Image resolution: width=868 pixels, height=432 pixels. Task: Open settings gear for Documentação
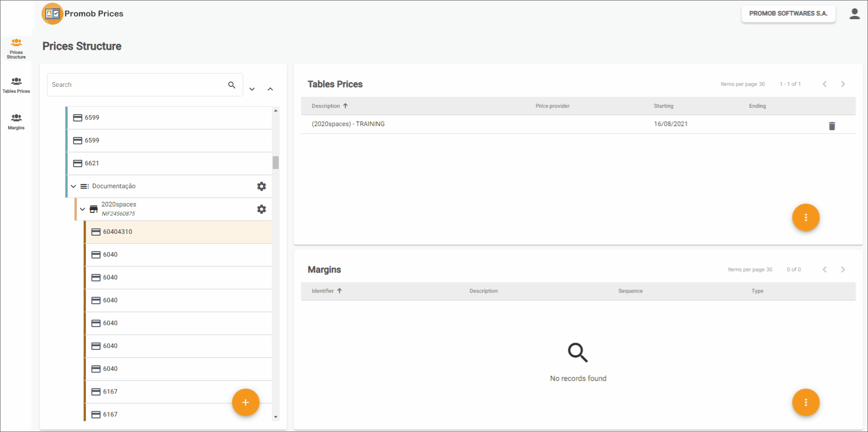click(261, 186)
